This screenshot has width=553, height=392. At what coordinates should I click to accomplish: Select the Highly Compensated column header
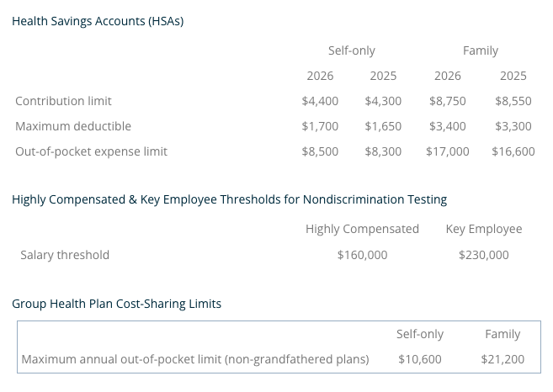[362, 229]
